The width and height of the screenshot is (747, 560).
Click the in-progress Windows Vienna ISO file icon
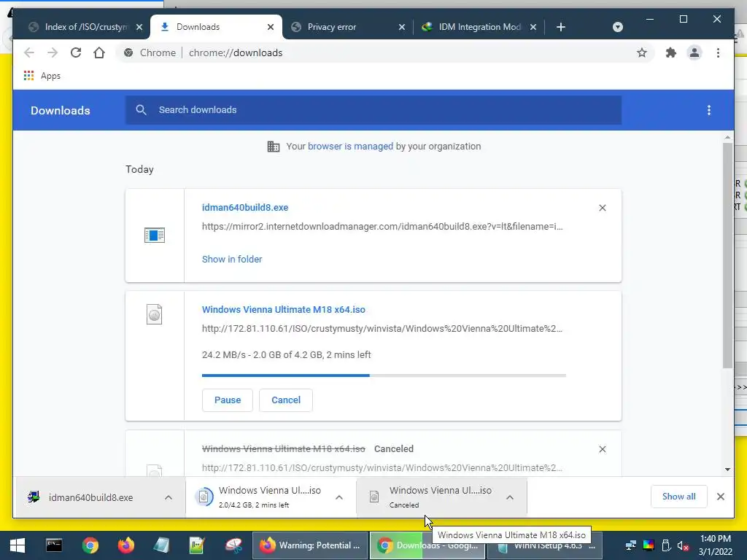(155, 314)
